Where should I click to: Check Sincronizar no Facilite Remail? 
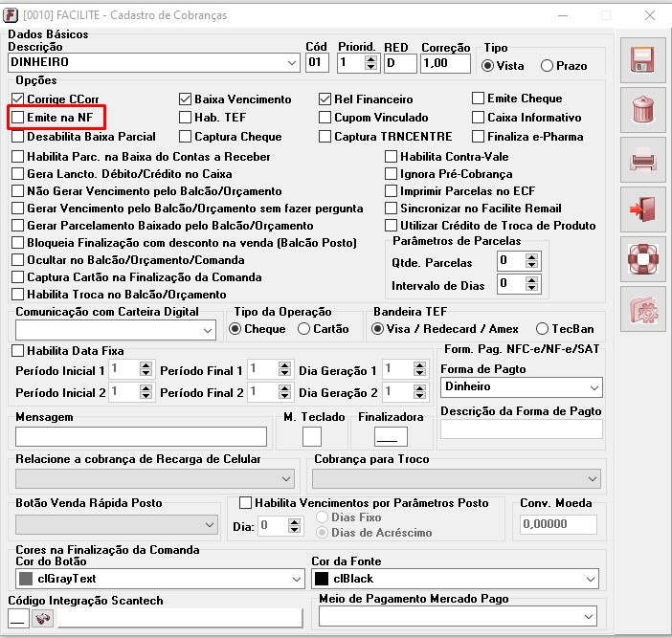point(391,209)
